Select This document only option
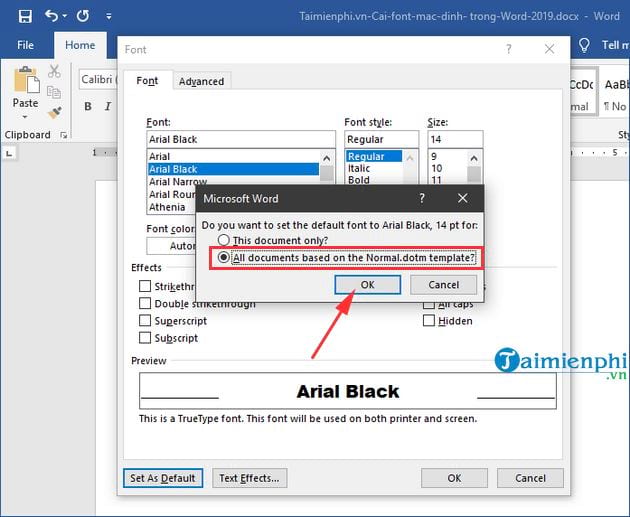 tap(273, 240)
